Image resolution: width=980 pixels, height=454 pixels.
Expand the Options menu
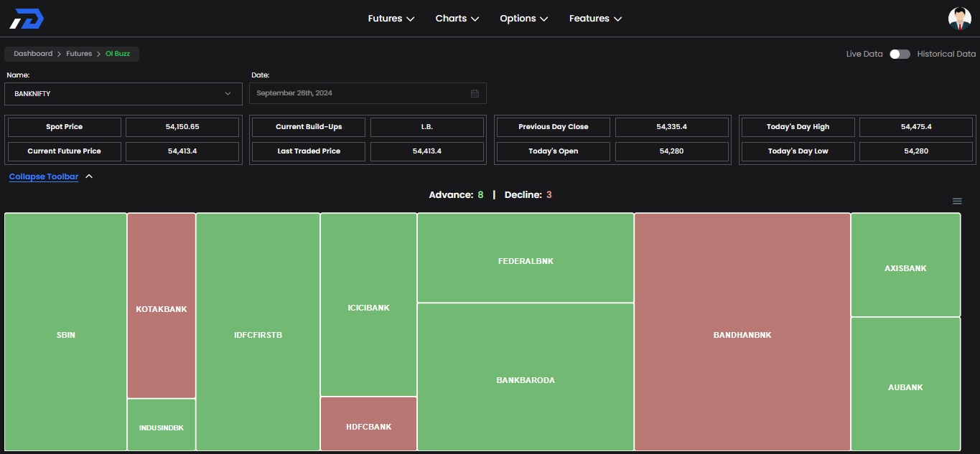(x=523, y=19)
